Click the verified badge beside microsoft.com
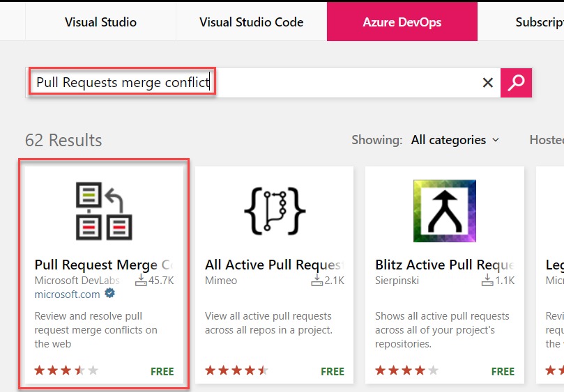The width and height of the screenshot is (564, 392). tap(109, 294)
